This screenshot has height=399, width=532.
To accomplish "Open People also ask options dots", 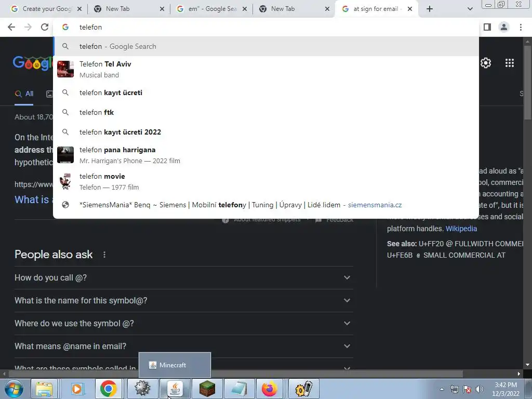I will (104, 255).
